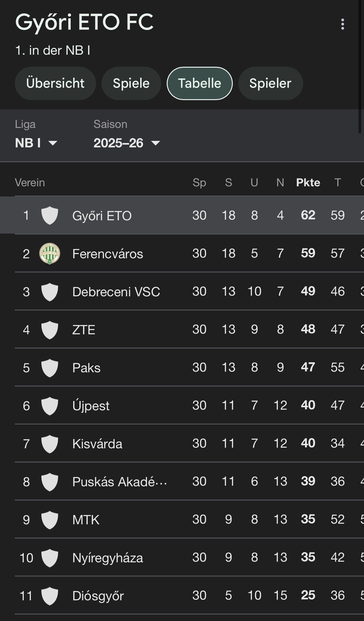Click the Debreceni VSC shield icon
This screenshot has width=364, height=621.
pos(50,292)
